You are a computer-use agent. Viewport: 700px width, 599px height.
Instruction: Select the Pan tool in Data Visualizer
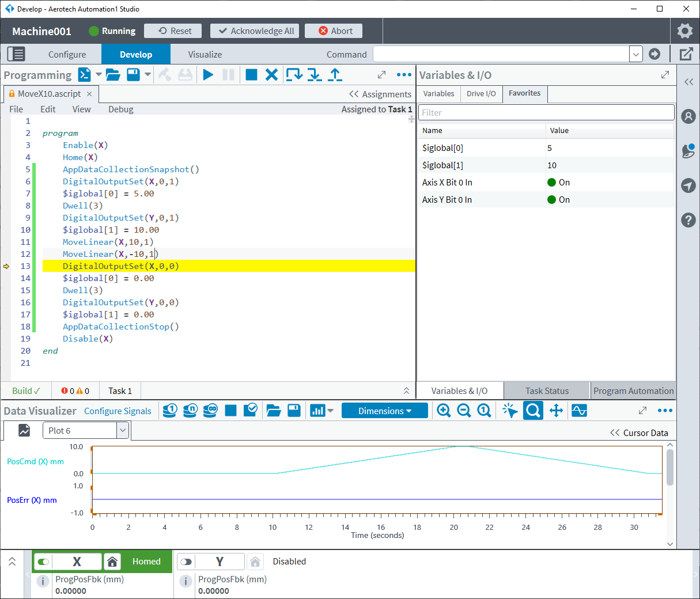point(556,411)
